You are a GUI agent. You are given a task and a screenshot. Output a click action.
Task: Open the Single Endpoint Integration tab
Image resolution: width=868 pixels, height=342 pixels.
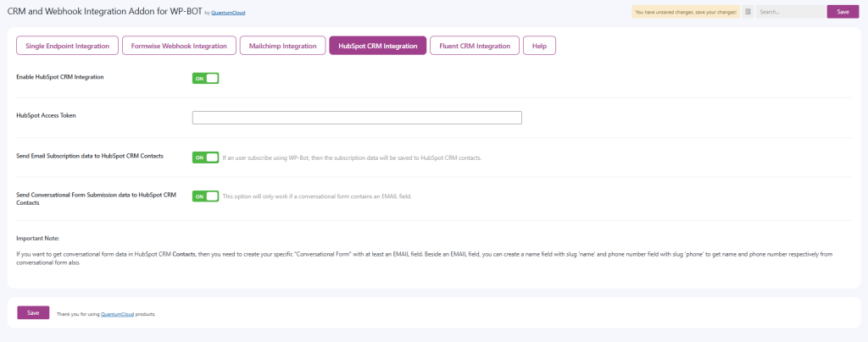68,46
